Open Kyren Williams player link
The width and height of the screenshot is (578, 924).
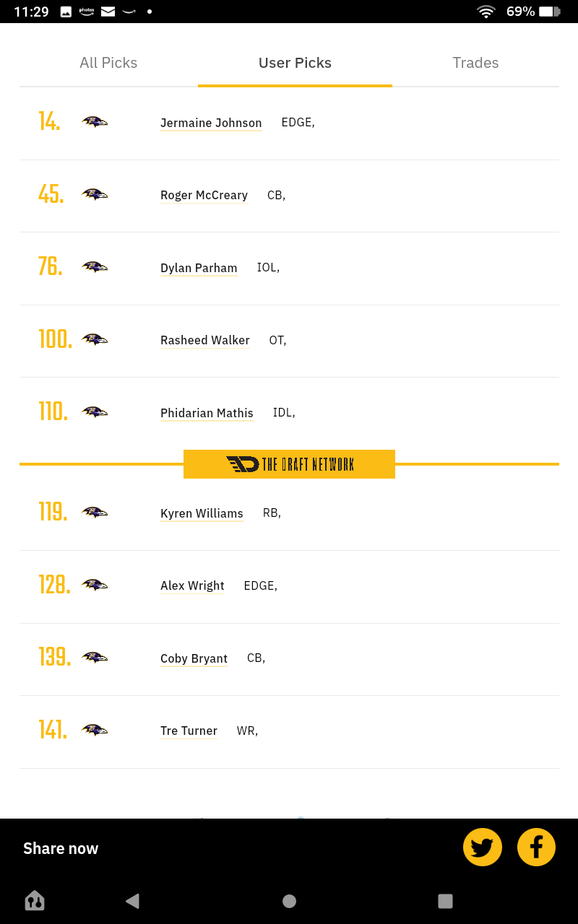coord(202,513)
